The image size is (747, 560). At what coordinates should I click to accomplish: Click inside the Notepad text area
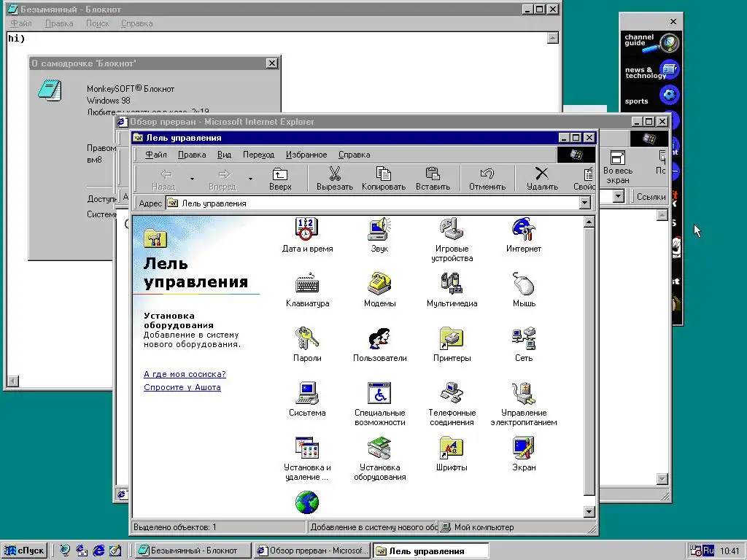[381, 71]
